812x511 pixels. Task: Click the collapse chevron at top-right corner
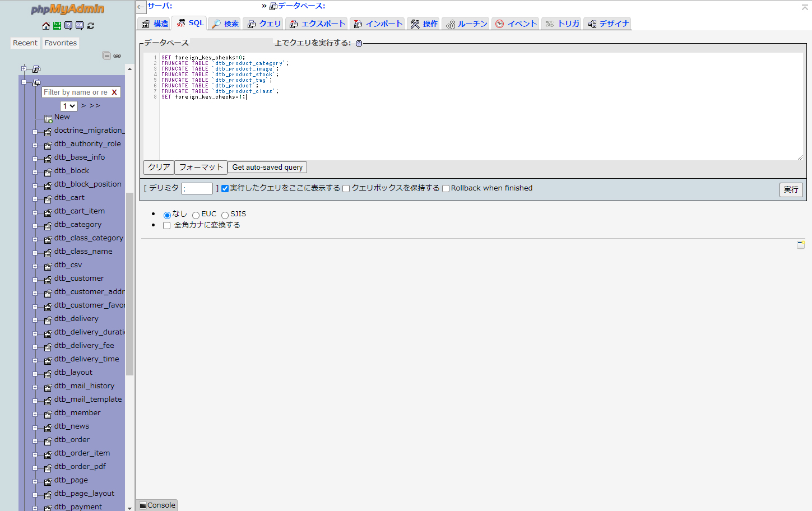point(805,7)
